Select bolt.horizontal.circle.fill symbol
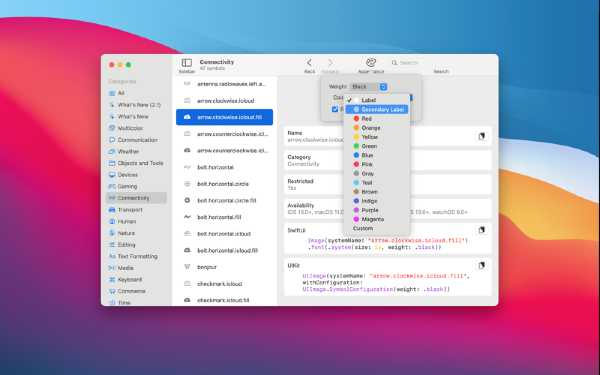Viewport: 600px width, 375px height. (225, 200)
